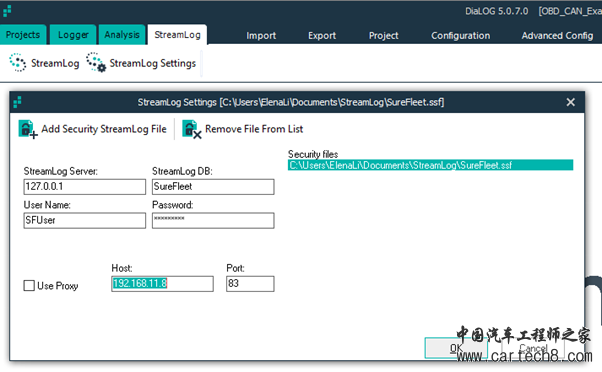Open the Configuration menu
This screenshot has width=602, height=372.
point(461,36)
